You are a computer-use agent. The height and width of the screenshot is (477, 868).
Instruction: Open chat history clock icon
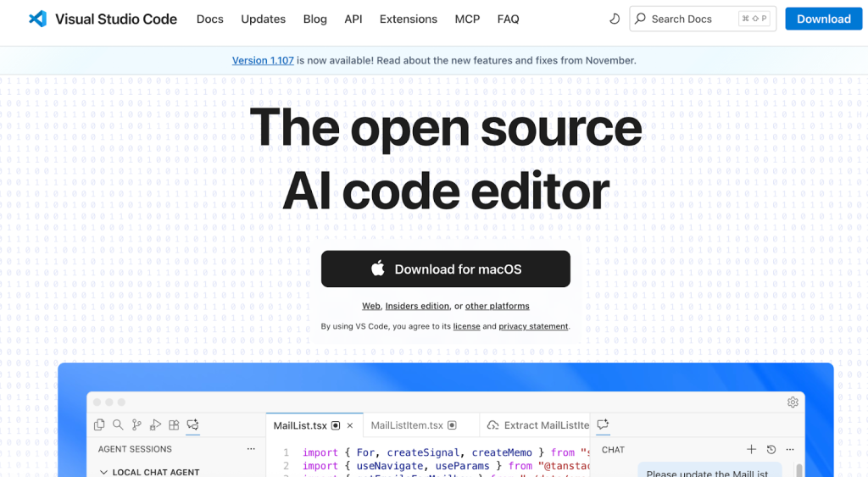pyautogui.click(x=771, y=450)
